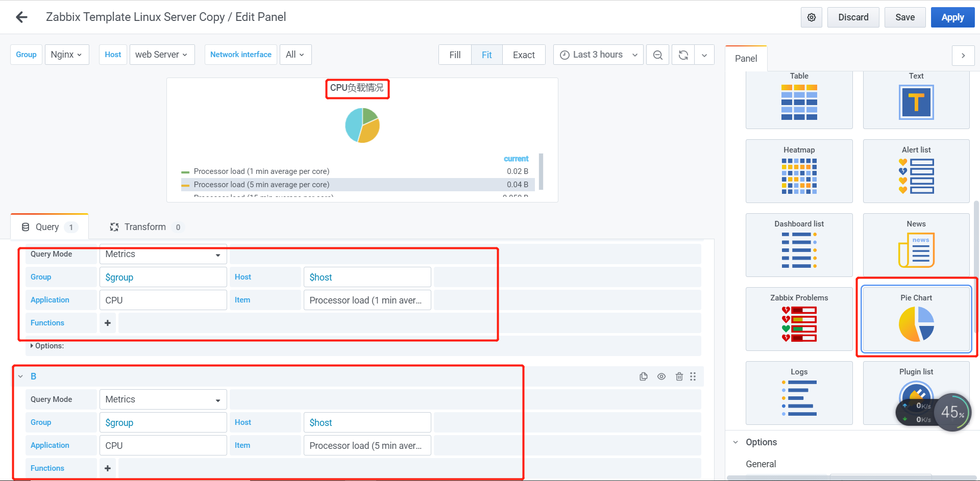Screen dimensions: 980x481
Task: Click the pie chart in the preview
Action: pyautogui.click(x=362, y=125)
